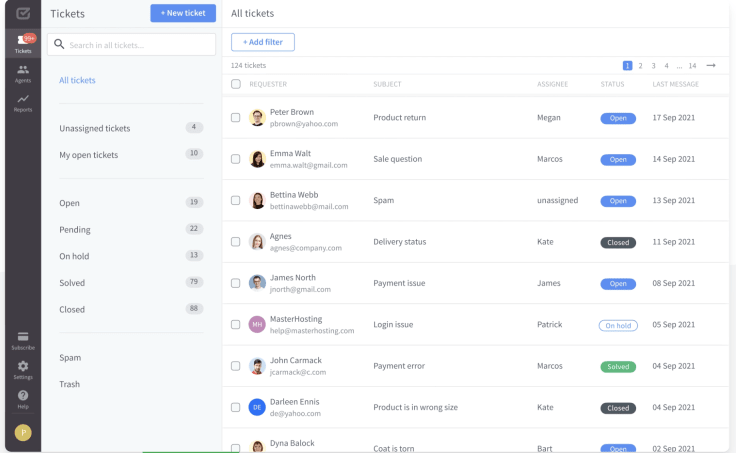Open the Product return ticket
Screen dimensions: 736x453
tap(399, 117)
